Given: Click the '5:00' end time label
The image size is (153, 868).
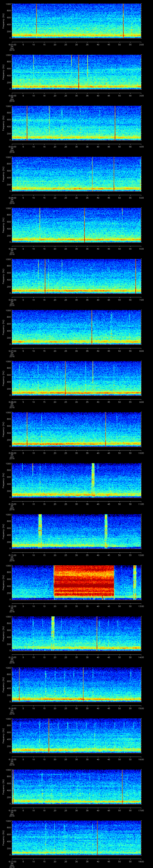Looking at the screenshot, I should pyautogui.click(x=141, y=198).
